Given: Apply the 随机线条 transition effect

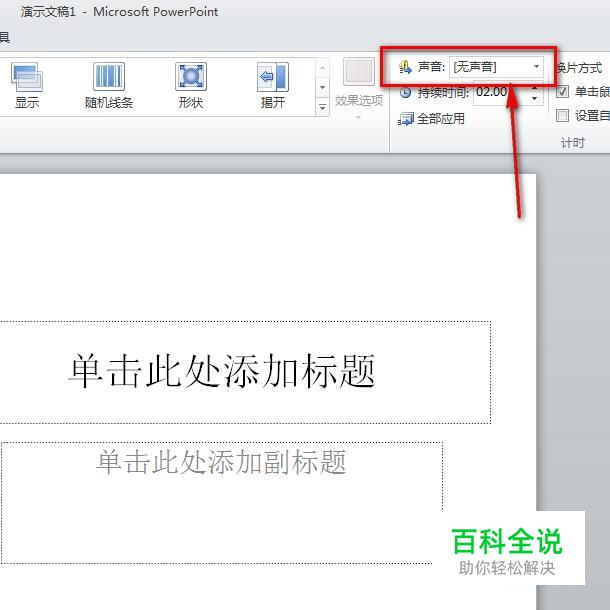Looking at the screenshot, I should click(x=109, y=86).
